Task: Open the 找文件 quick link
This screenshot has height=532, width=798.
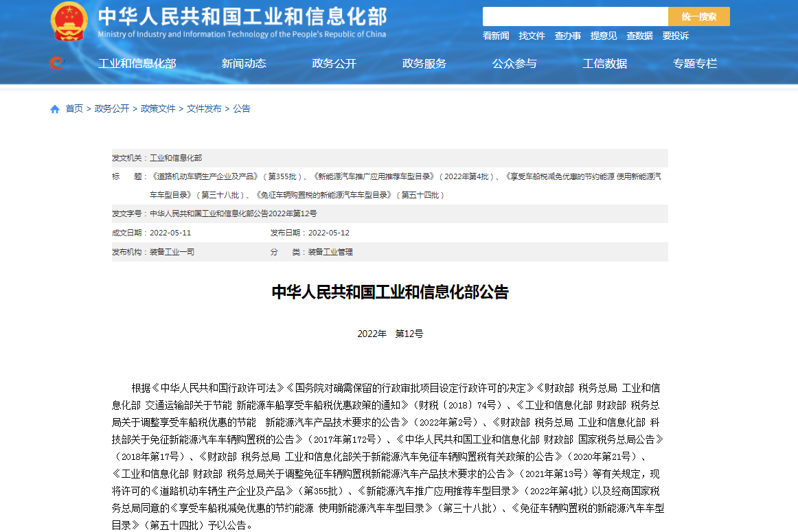Action: [x=532, y=36]
